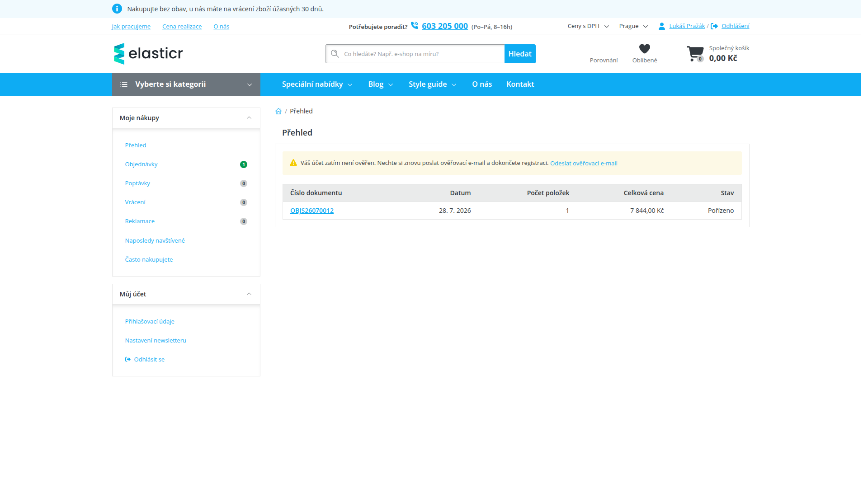Click the Odhlášení logout arrow icon

click(x=714, y=26)
